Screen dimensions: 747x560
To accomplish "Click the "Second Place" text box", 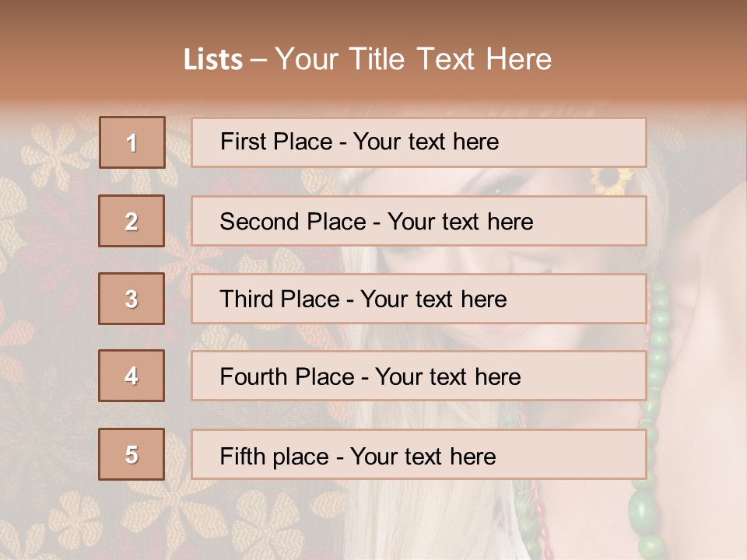I will 419,222.
